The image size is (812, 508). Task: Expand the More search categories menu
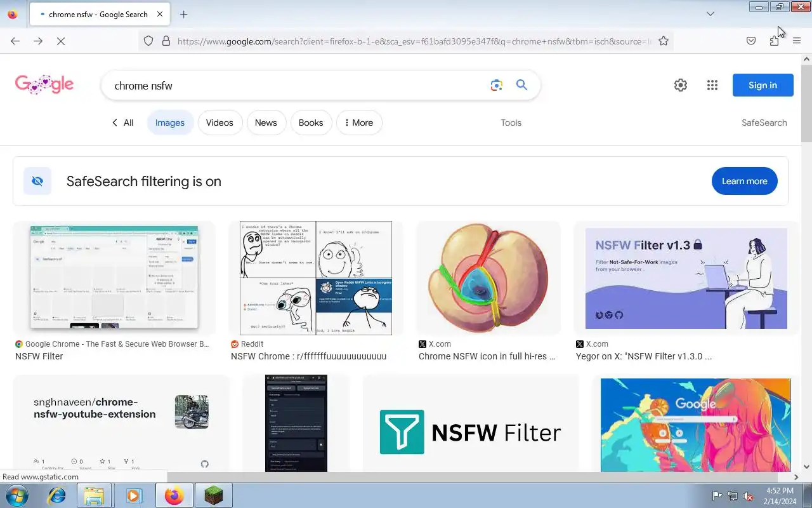(359, 123)
